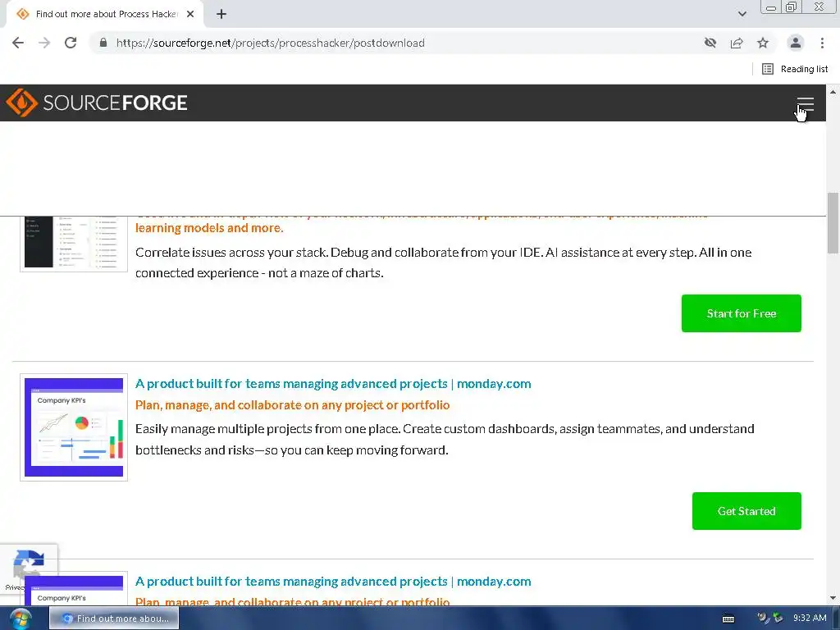Open a new browser tab
The image size is (840, 630).
coord(221,15)
